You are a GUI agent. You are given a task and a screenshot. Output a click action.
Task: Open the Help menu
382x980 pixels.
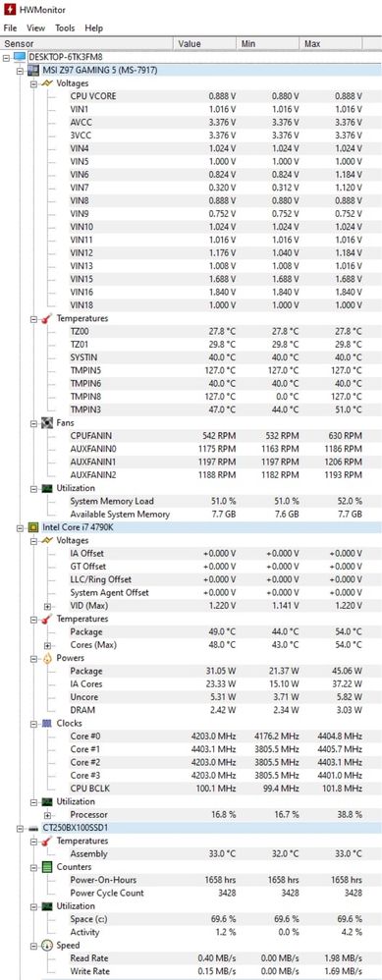pos(93,28)
